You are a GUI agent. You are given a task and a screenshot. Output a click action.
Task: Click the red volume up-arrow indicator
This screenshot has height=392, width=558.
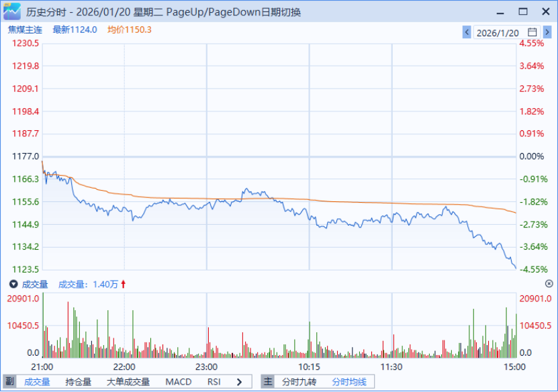123,284
